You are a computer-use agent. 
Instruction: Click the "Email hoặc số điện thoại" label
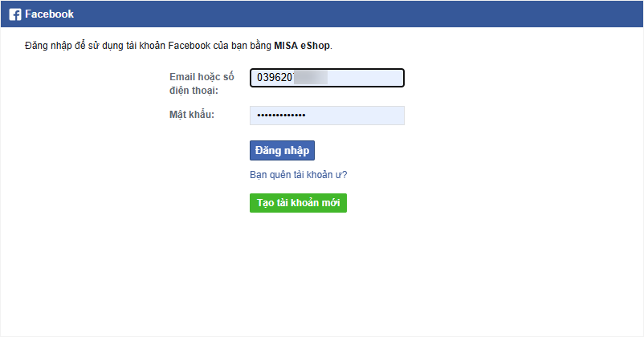[202, 83]
